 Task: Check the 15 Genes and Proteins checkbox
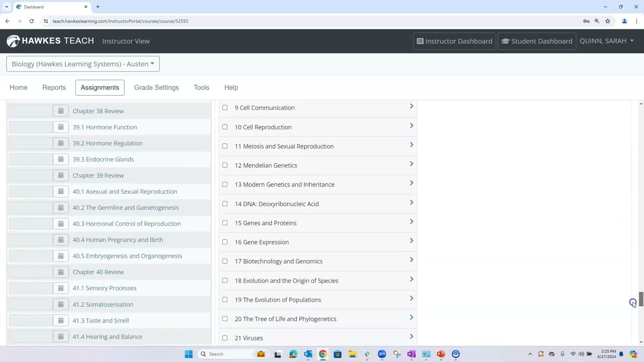(x=225, y=223)
